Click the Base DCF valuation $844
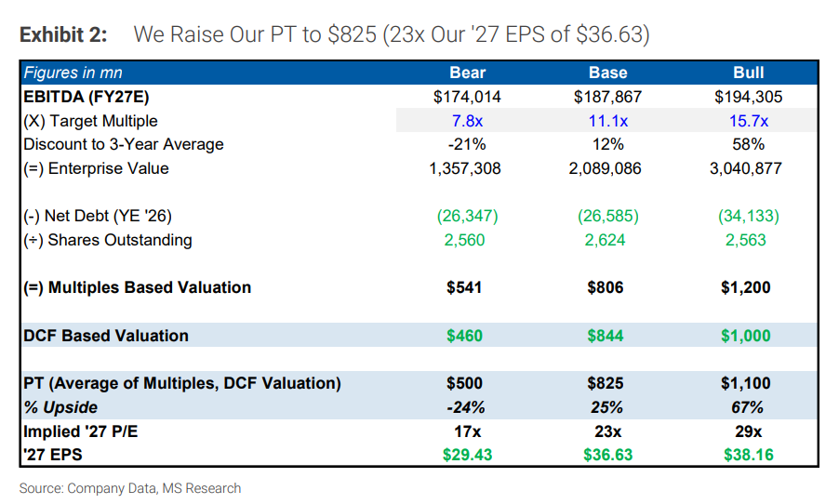Screen dimensions: 839x504 point(608,336)
